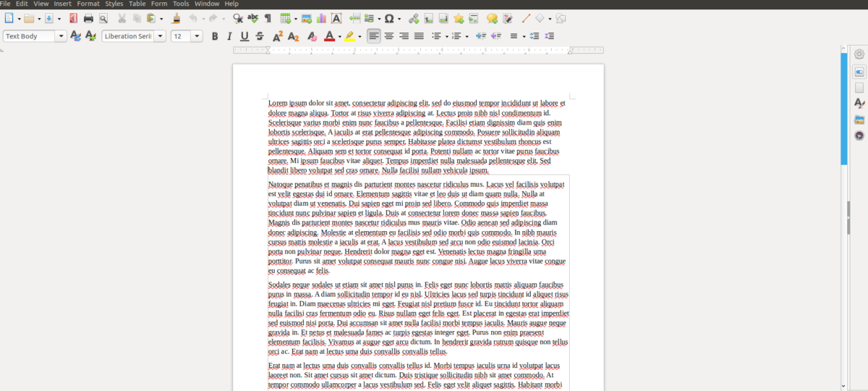Toggle Print Preview mode
The image size is (868, 391).
(x=103, y=19)
